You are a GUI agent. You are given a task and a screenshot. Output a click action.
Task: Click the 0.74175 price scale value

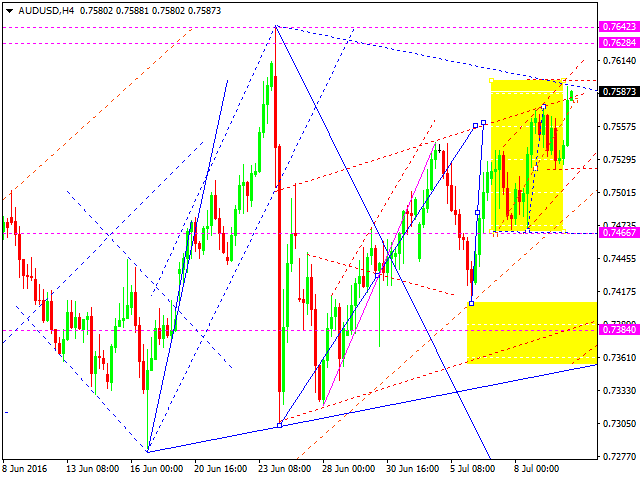(619, 291)
